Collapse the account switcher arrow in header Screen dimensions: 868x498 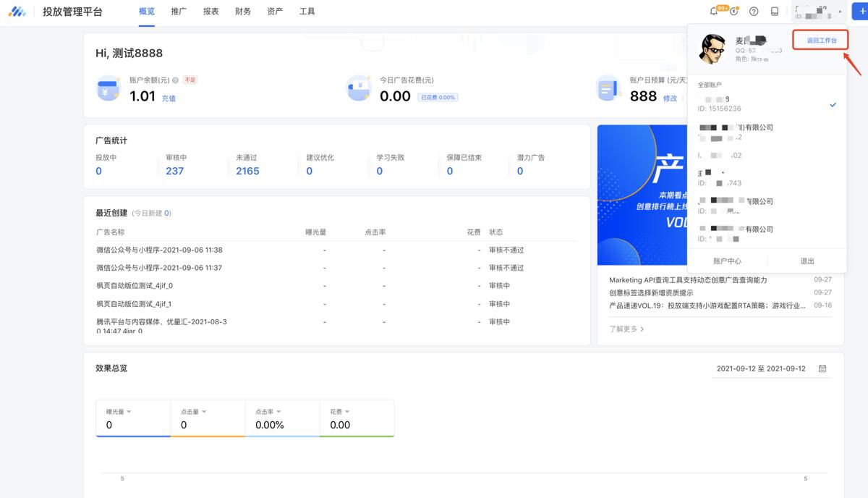click(x=840, y=12)
